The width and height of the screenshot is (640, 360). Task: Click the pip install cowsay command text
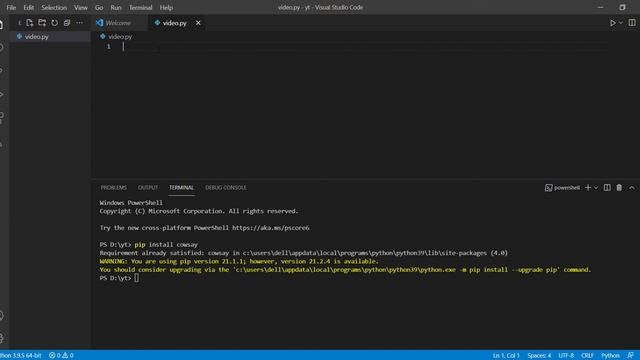click(x=166, y=244)
